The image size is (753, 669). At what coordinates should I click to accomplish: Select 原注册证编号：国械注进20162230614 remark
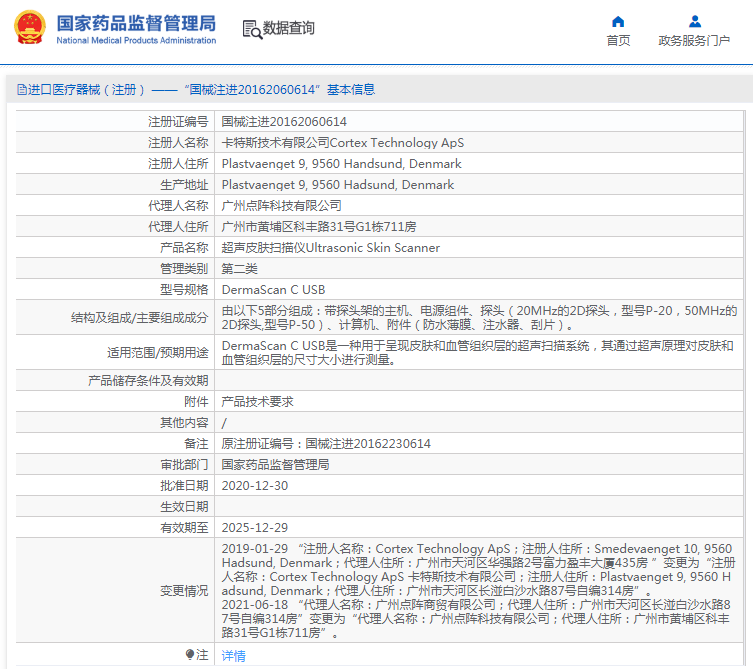tap(326, 444)
